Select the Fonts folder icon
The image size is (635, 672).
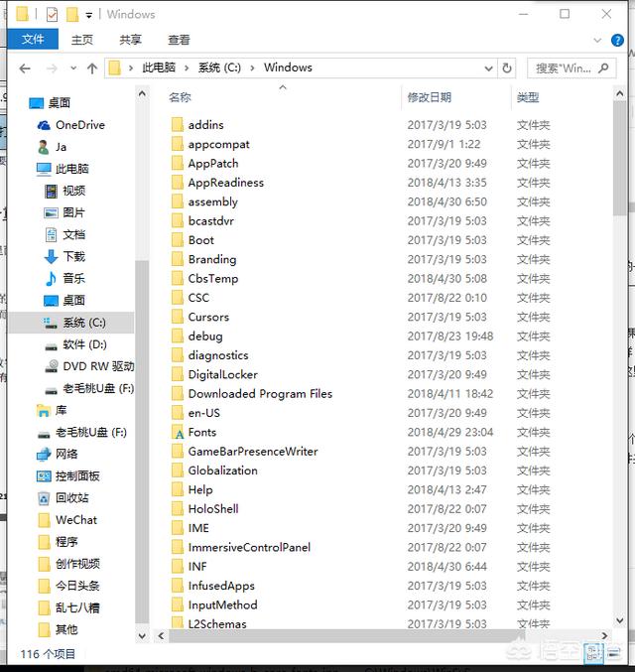pyautogui.click(x=178, y=433)
